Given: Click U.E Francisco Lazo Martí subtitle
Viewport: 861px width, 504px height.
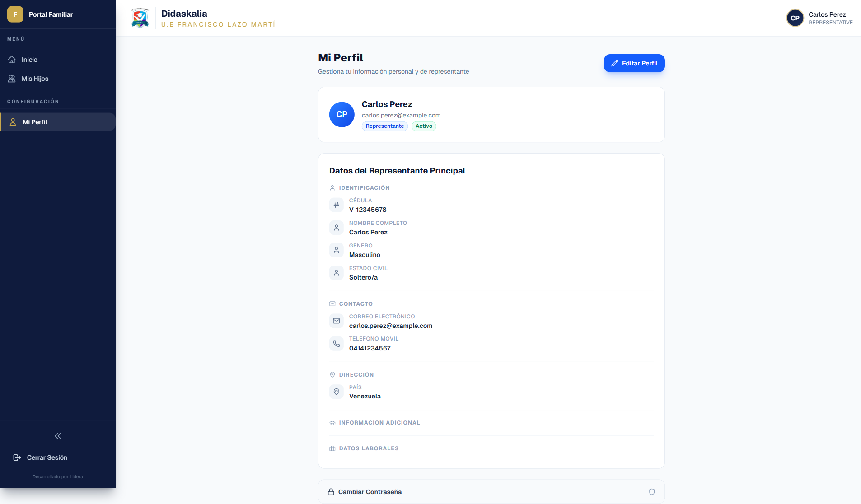Looking at the screenshot, I should point(218,24).
